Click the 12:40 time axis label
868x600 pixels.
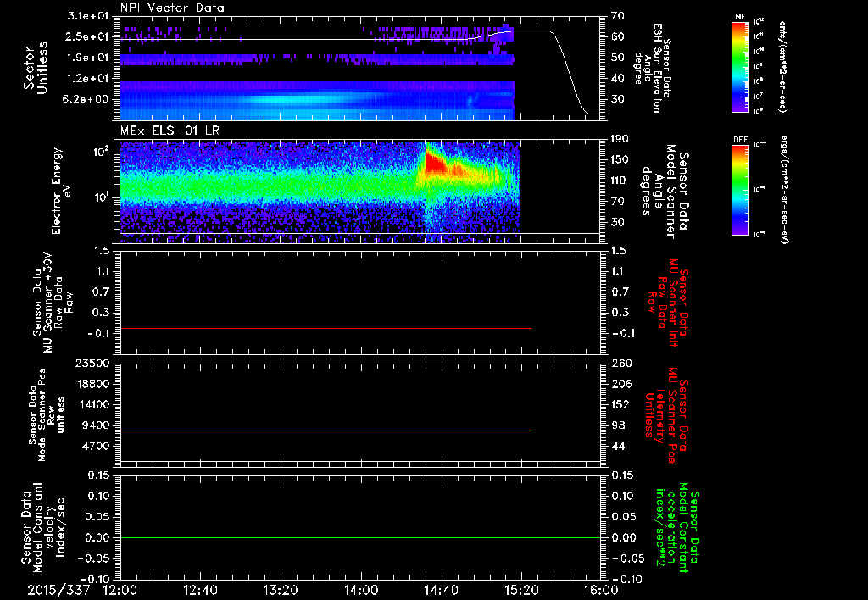[x=200, y=590]
